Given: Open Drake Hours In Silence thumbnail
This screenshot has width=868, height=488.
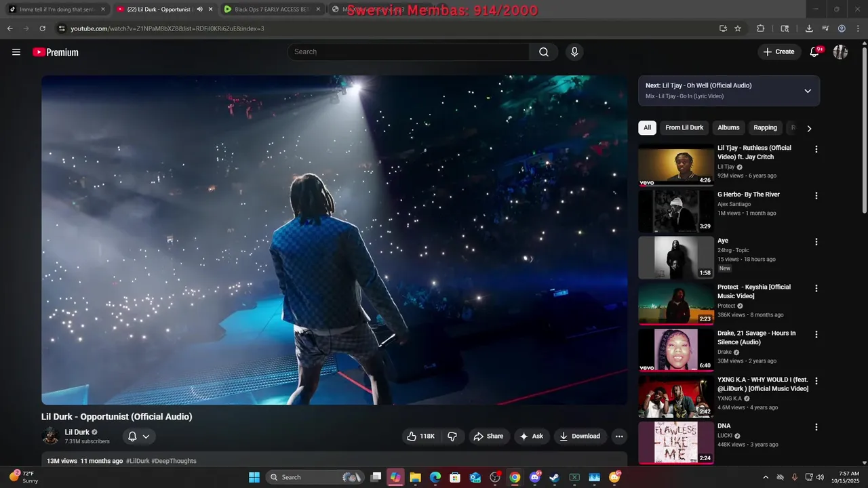Looking at the screenshot, I should click(675, 350).
